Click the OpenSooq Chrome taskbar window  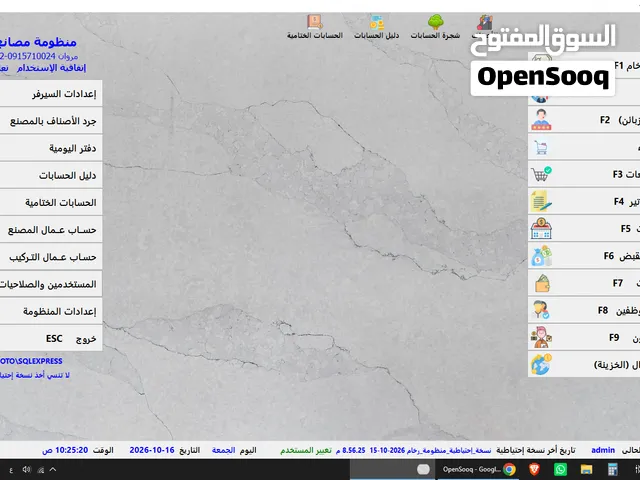click(x=478, y=469)
